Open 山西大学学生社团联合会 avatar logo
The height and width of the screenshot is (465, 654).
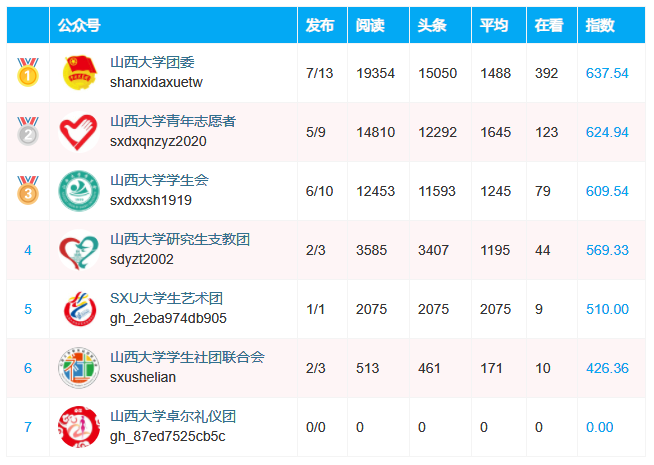coord(79,368)
